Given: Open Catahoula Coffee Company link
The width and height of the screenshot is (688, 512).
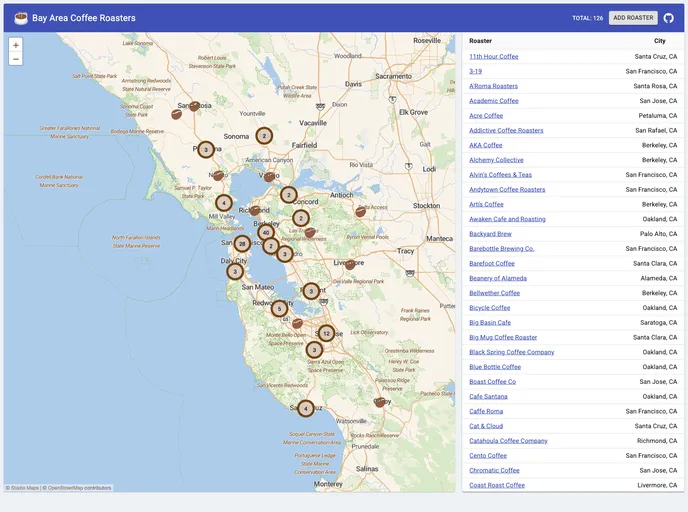Looking at the screenshot, I should (508, 440).
